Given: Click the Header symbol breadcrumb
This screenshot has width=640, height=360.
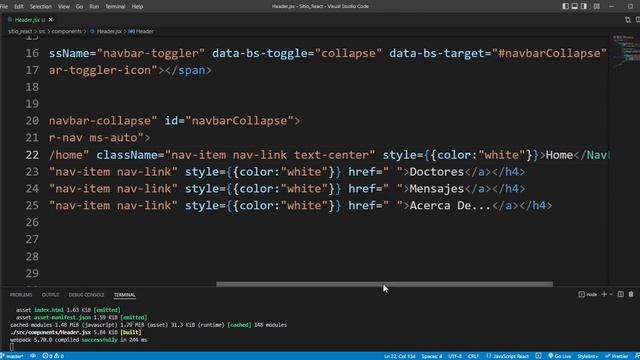Looking at the screenshot, I should tap(141, 31).
